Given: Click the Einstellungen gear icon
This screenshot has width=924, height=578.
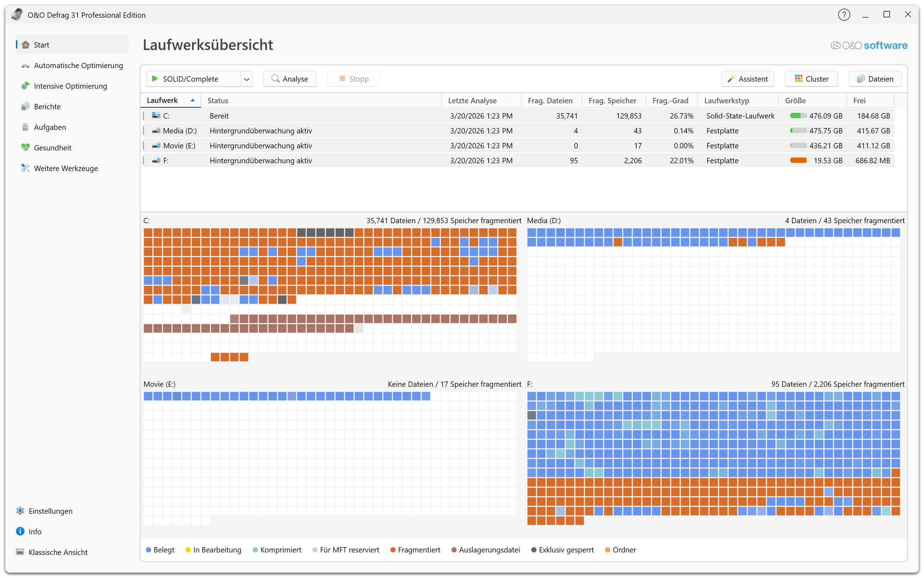Looking at the screenshot, I should coord(20,511).
